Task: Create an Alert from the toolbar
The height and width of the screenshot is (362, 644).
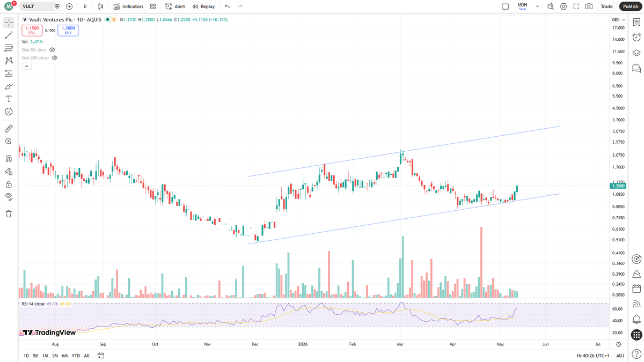Action: (x=175, y=6)
